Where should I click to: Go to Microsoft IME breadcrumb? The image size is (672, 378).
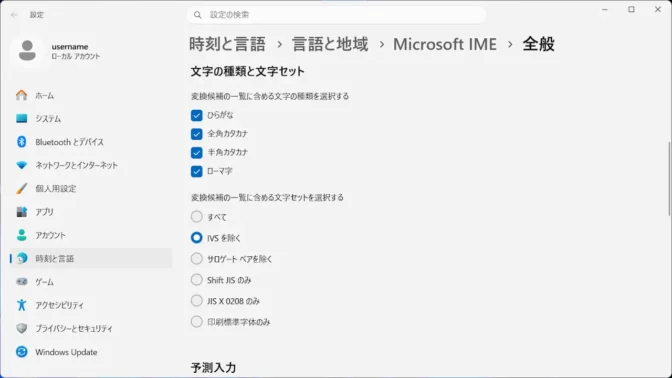445,44
